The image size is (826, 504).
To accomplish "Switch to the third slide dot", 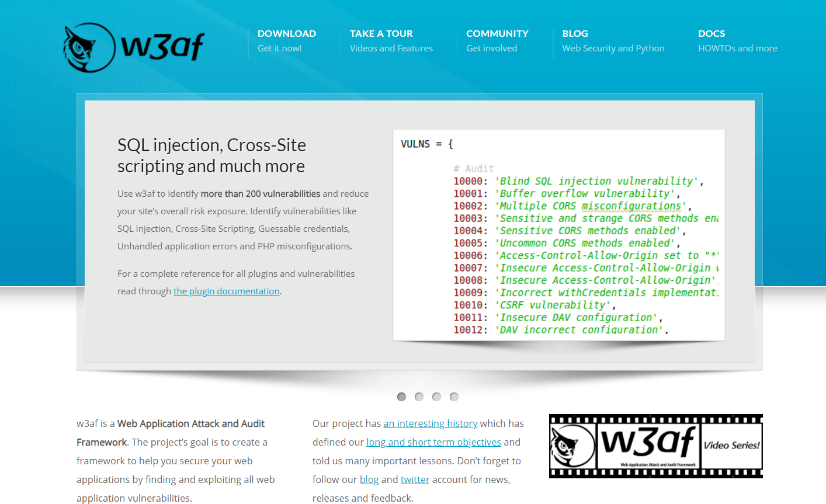I will pos(436,397).
